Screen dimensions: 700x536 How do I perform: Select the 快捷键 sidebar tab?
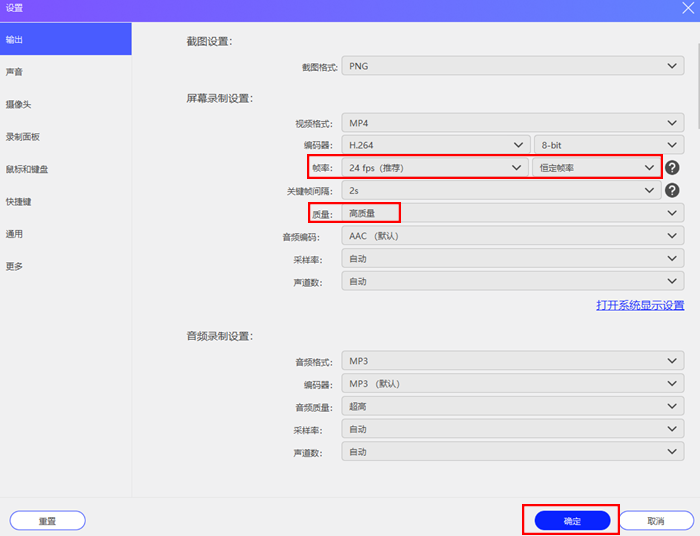pyautogui.click(x=18, y=201)
